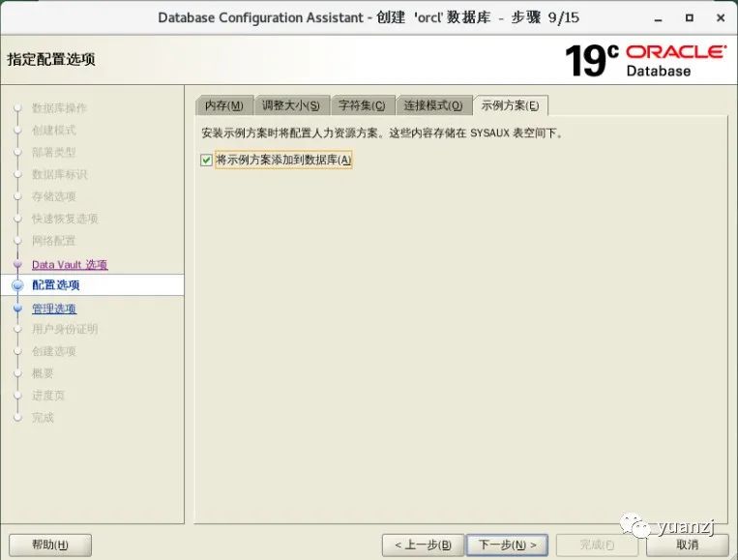Click the step bullet beside 配置选项
The width and height of the screenshot is (738, 560).
[17, 285]
